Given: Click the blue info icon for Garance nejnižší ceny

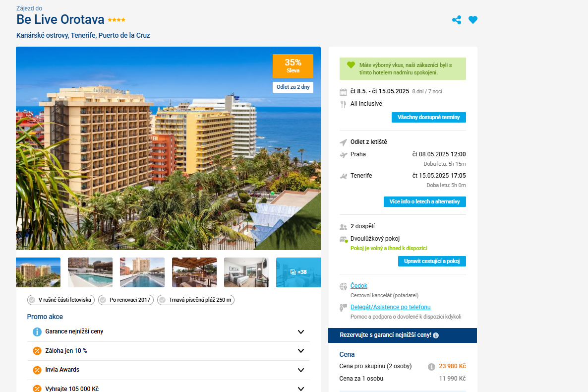Looking at the screenshot, I should pos(37,332).
